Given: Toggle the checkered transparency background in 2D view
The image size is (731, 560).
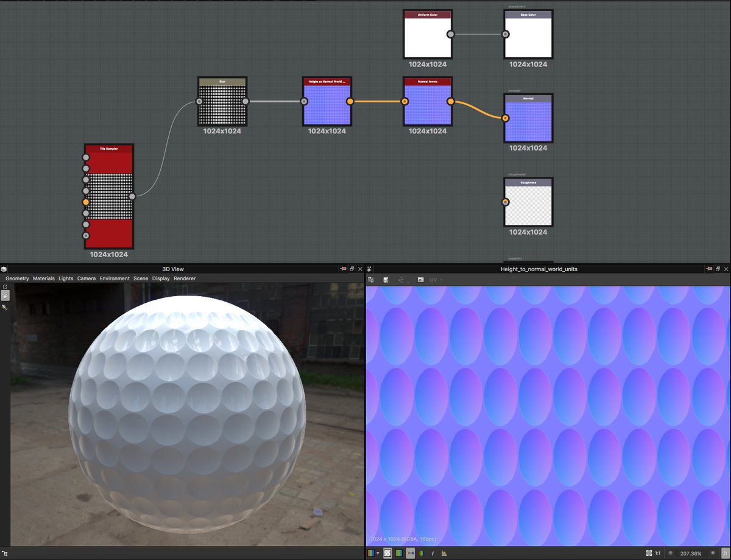Looking at the screenshot, I should click(x=387, y=553).
